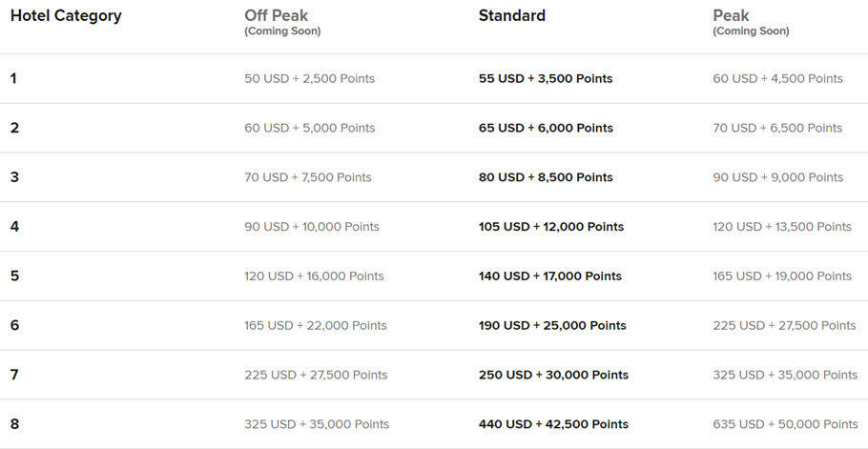
Task: Select the 120 USD + 13,500 Points cell
Action: (x=782, y=227)
